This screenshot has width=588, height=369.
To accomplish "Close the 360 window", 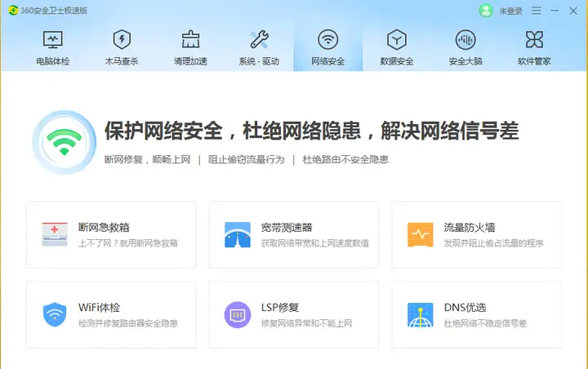I will click(573, 11).
